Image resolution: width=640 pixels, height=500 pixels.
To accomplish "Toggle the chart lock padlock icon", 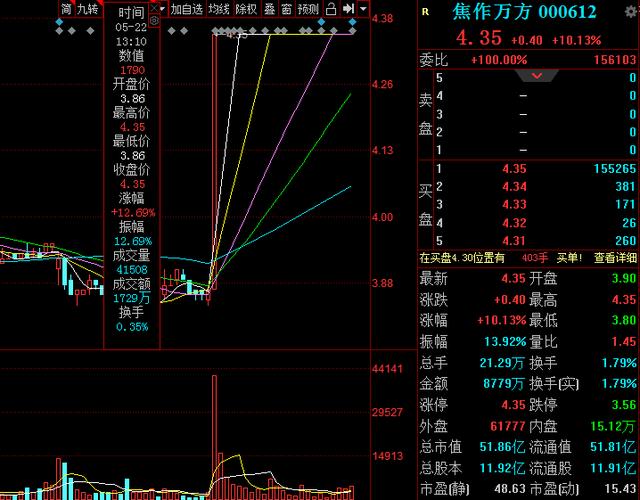I will 331,9.
